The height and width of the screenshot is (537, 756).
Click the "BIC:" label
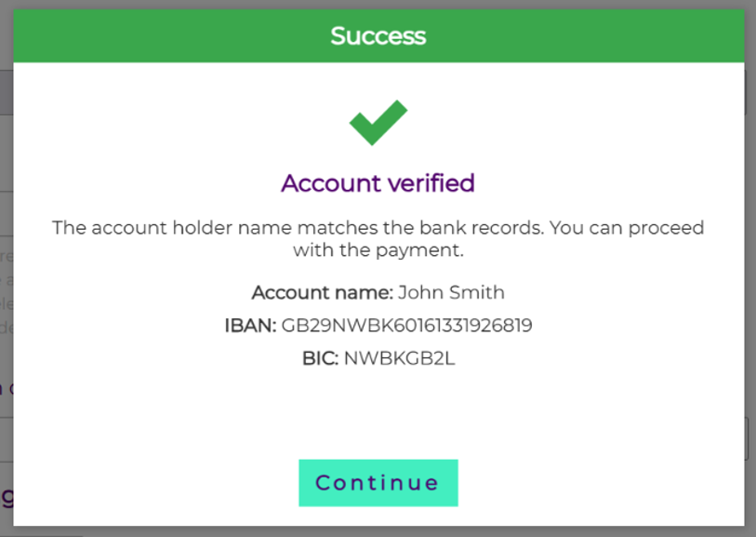(319, 358)
